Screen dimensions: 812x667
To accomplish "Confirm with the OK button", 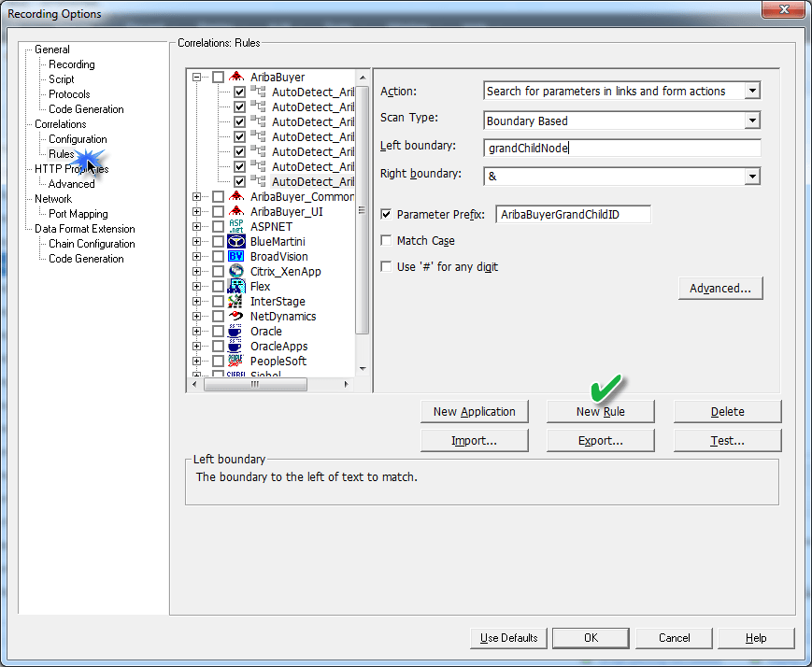I will click(x=591, y=638).
